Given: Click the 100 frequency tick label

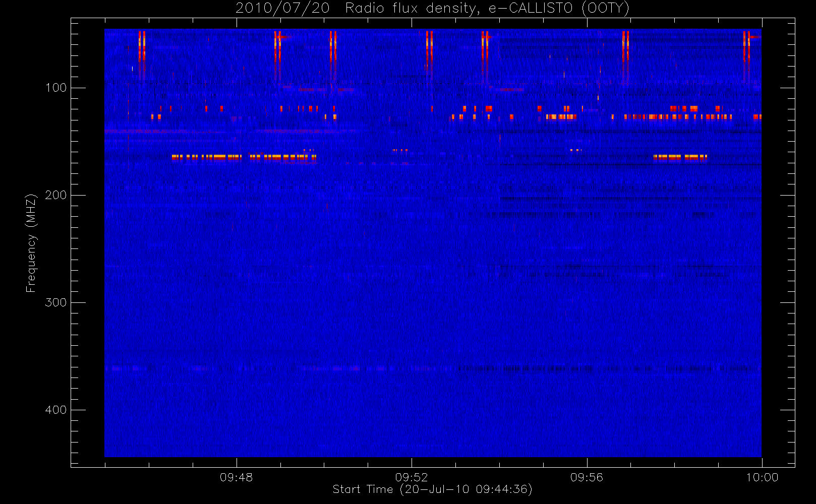Looking at the screenshot, I should (56, 88).
